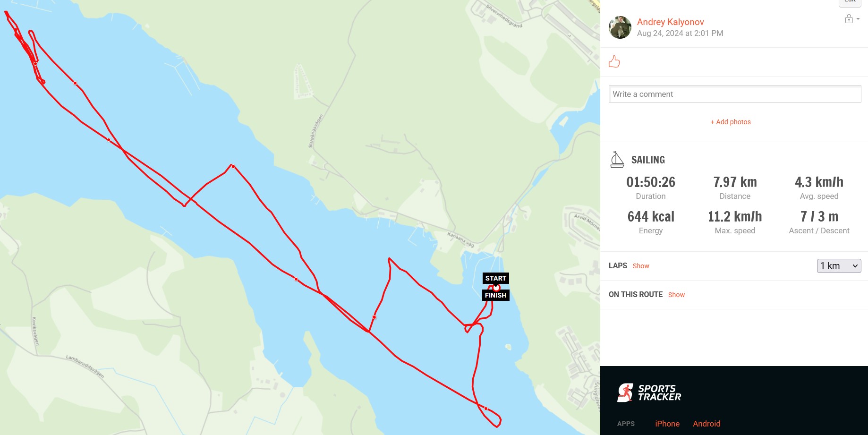The width and height of the screenshot is (868, 435).
Task: Open Andrey Kalyonov profile link
Action: pyautogui.click(x=670, y=22)
